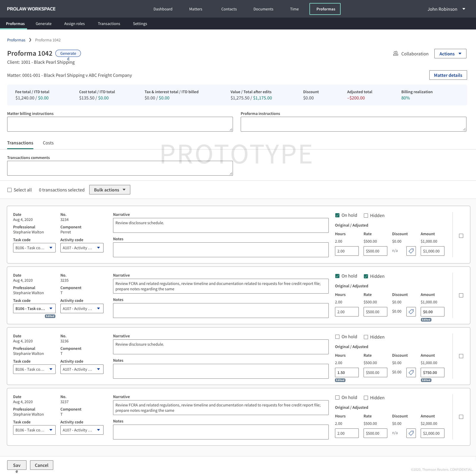Open the Bulk actions dropdown

(x=109, y=190)
